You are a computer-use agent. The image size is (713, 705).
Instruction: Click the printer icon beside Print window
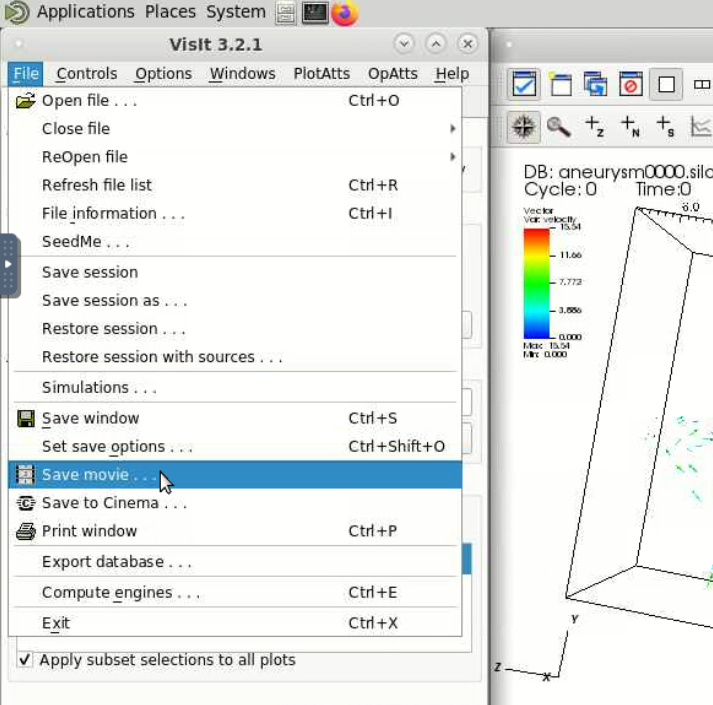pyautogui.click(x=25, y=531)
